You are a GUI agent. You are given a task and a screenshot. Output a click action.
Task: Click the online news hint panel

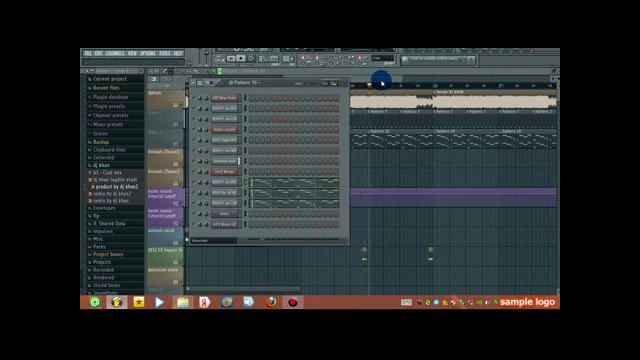coord(438,60)
